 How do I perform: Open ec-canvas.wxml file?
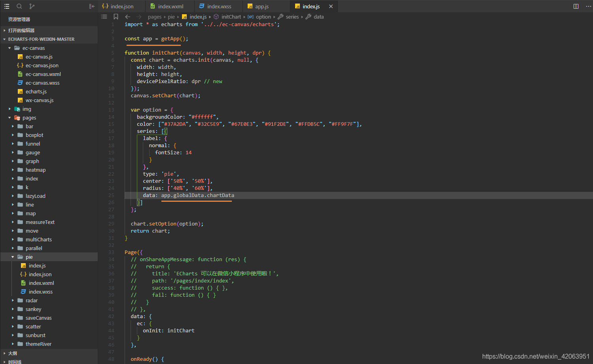click(x=49, y=74)
